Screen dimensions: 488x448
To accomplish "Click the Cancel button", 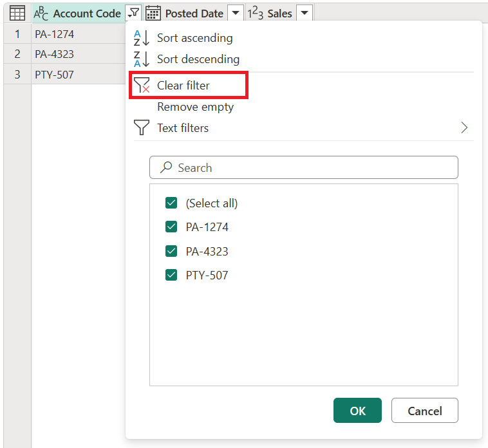I will [x=424, y=411].
